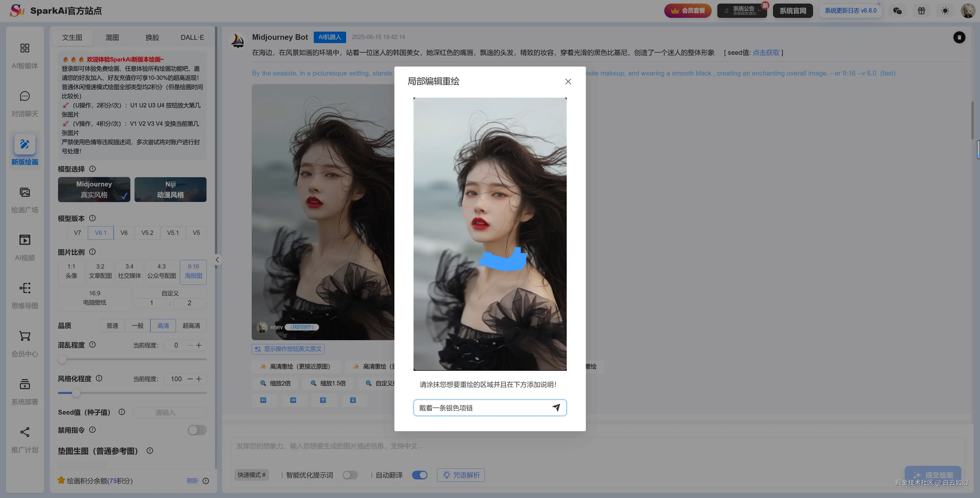Screen dimensions: 980x498
Task: Enable the 智能优化提示词 switch
Action: tap(350, 475)
